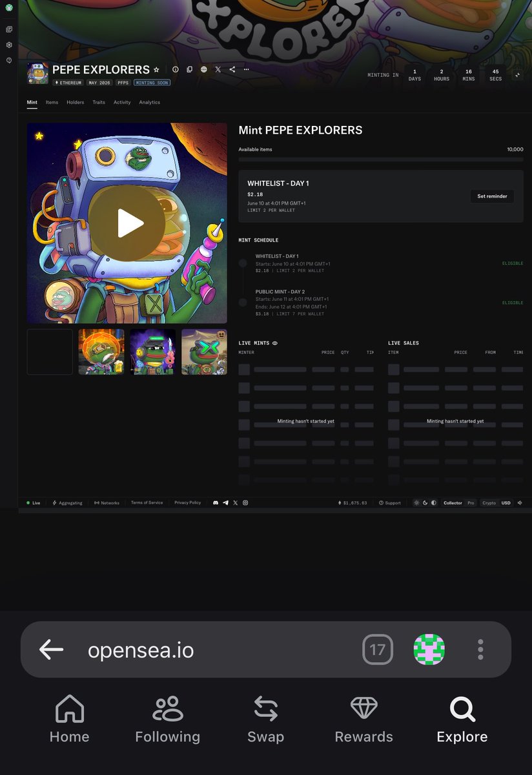Go to Home in bottom navigation
The image size is (532, 775).
tap(70, 719)
